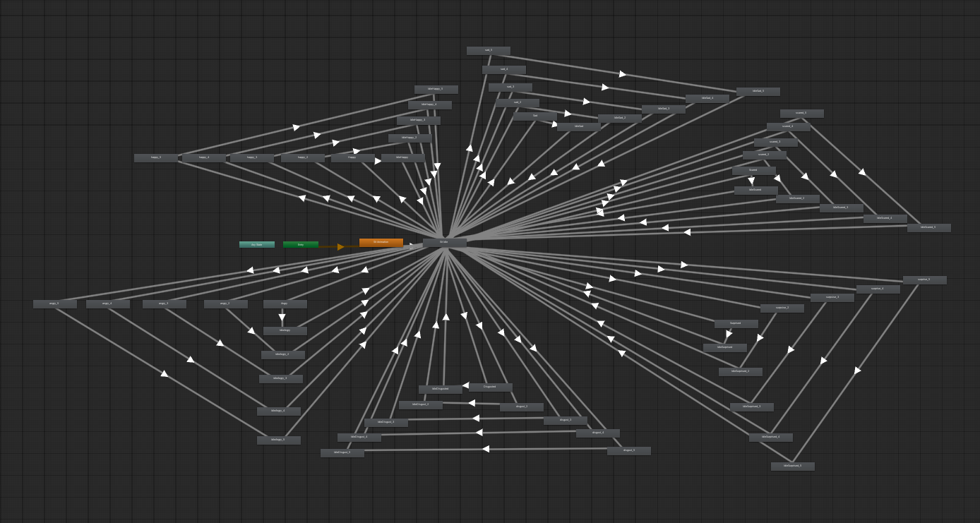Select the IdleAngry_5 state node
Image resolution: width=980 pixels, height=523 pixels.
point(279,440)
